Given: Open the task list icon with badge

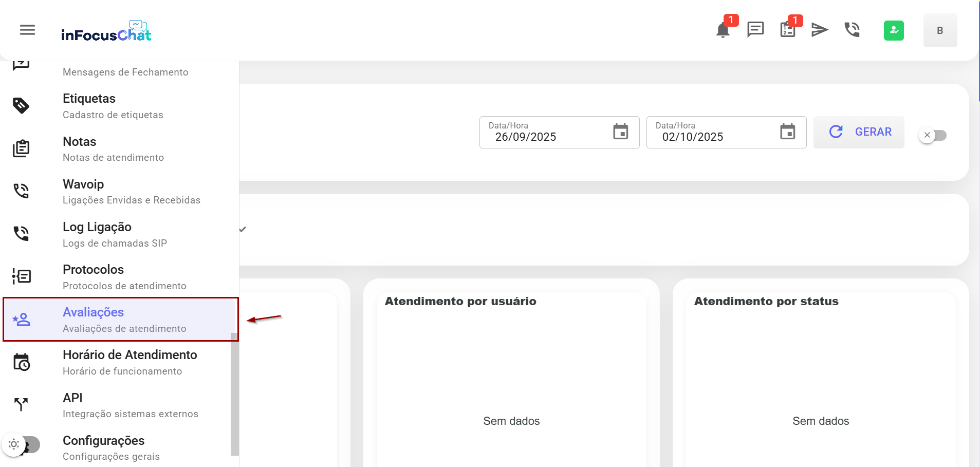Looking at the screenshot, I should 787,30.
